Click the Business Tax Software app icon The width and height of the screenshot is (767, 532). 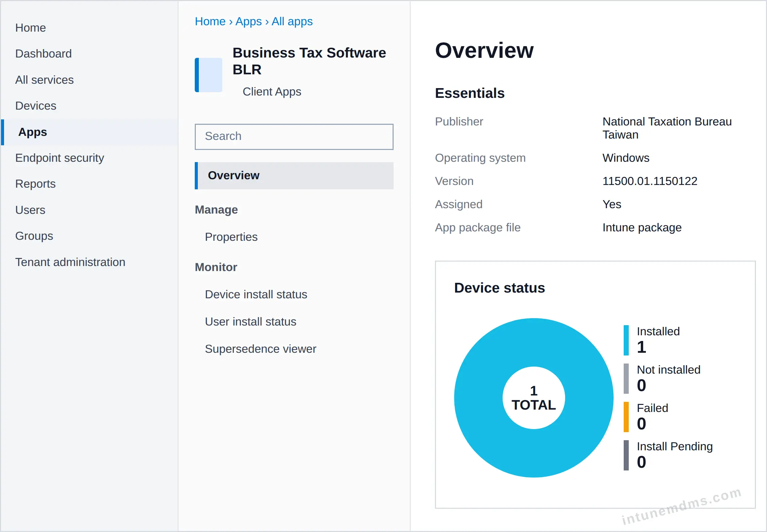[209, 75]
